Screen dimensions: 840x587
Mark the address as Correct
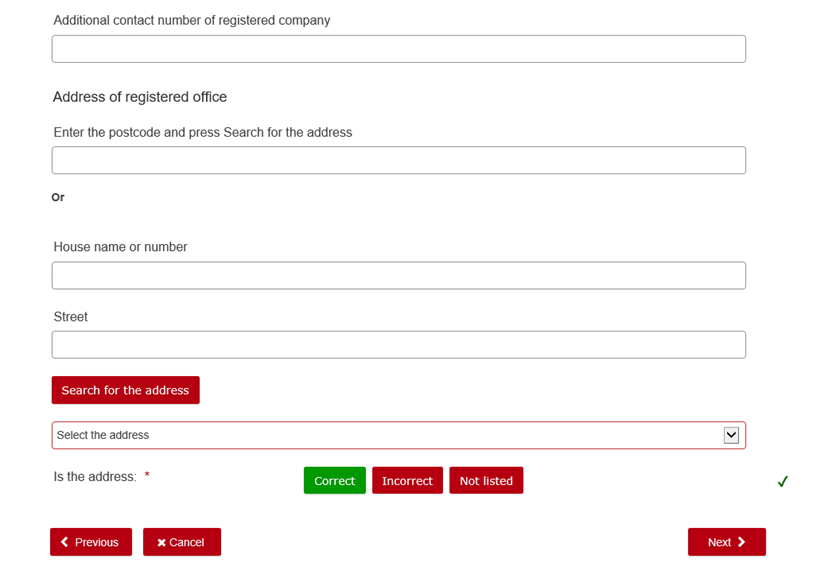tap(334, 480)
